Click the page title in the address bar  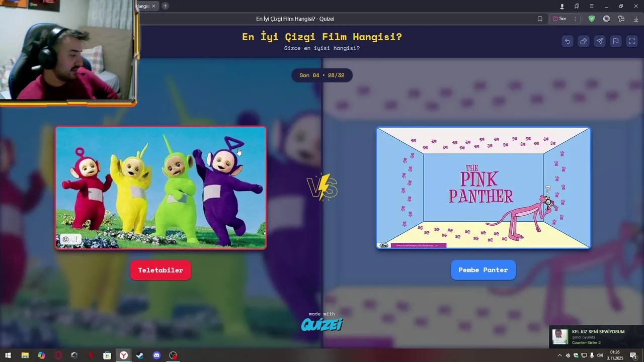coord(295,19)
